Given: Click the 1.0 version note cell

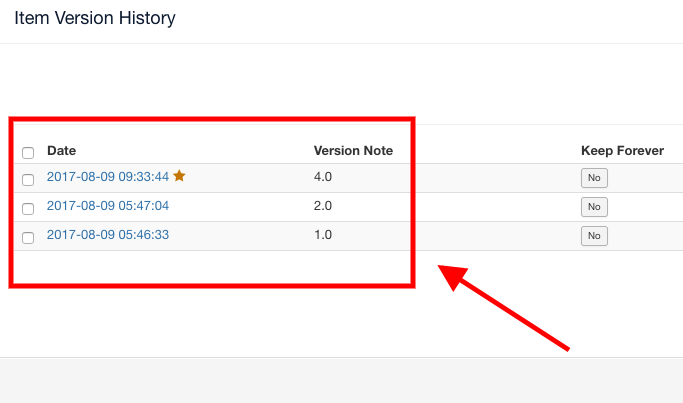Looking at the screenshot, I should coord(323,235).
